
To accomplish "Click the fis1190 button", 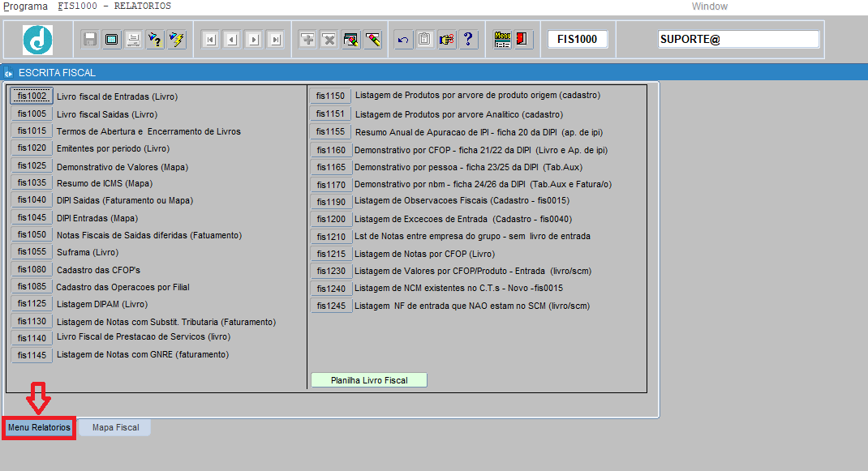I will coord(331,202).
